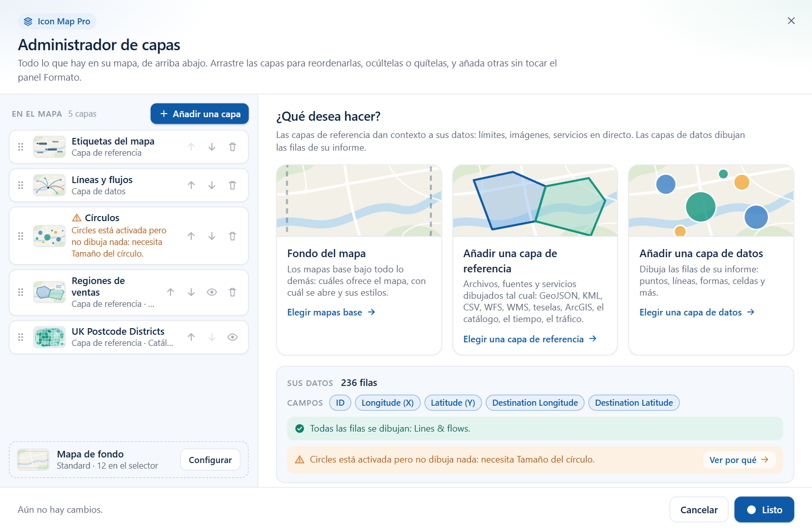Click the Destination Latitude field chip
The width and height of the screenshot is (812, 531).
(634, 403)
